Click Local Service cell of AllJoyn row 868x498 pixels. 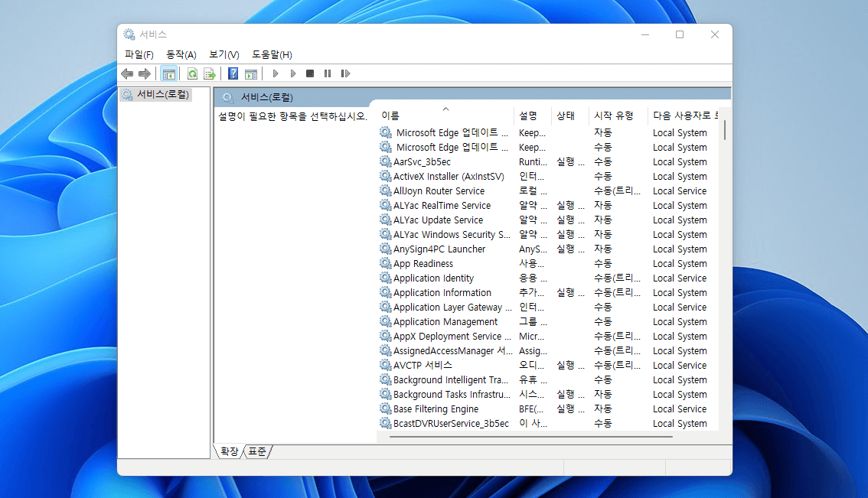point(679,191)
